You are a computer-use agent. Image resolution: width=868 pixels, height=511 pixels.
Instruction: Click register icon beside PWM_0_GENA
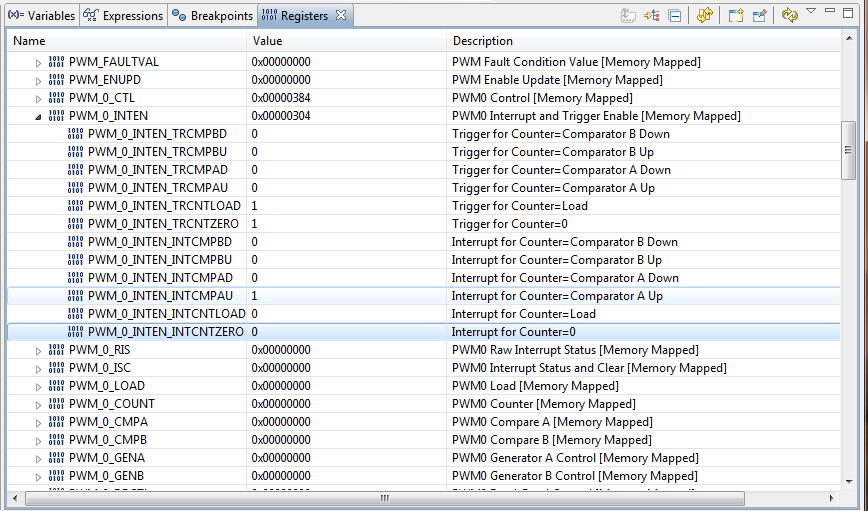56,457
